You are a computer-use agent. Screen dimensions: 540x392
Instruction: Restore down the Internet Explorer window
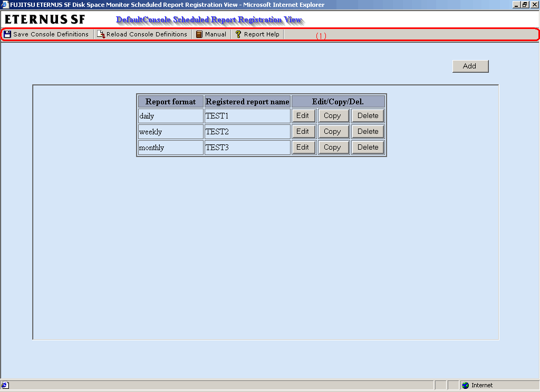[525, 4]
